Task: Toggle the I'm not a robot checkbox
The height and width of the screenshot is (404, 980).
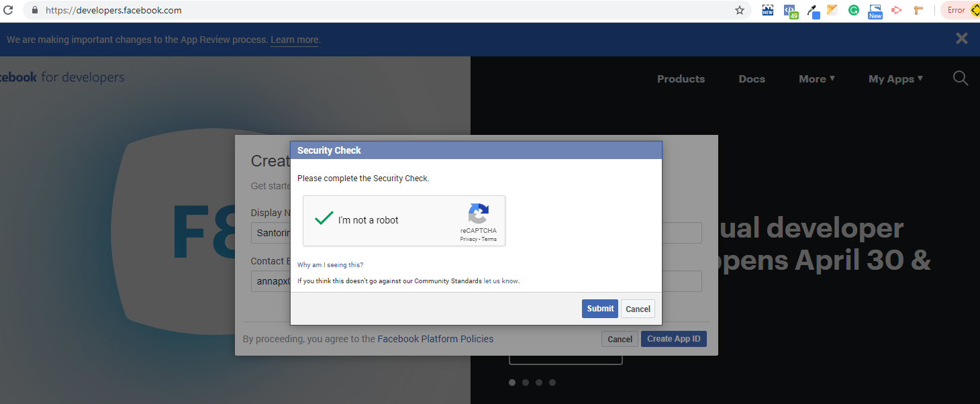Action: click(x=324, y=219)
